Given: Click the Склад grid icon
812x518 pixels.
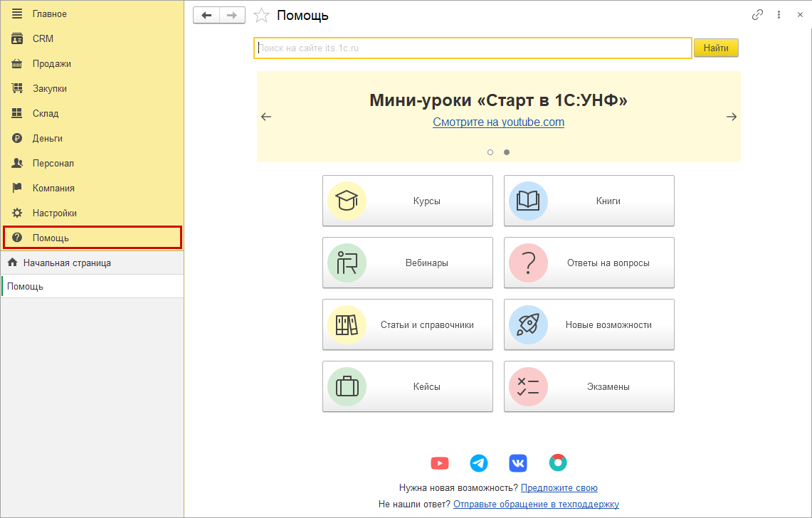Looking at the screenshot, I should pos(17,113).
